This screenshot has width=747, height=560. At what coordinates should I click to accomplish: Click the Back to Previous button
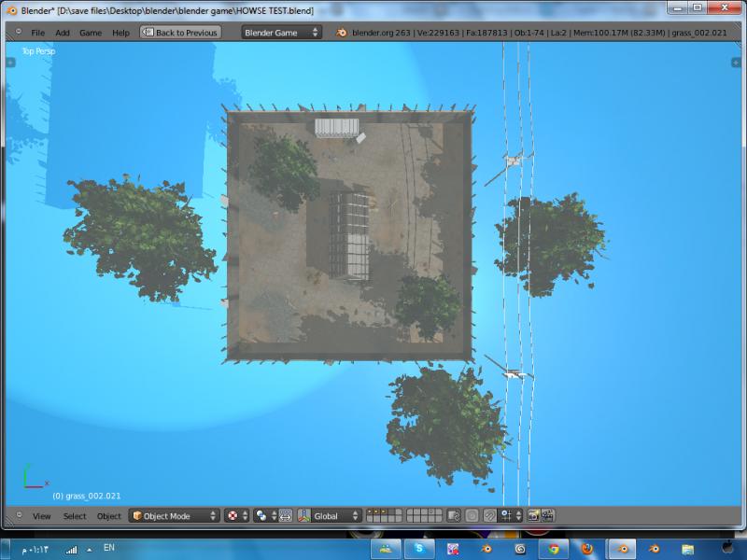[180, 33]
